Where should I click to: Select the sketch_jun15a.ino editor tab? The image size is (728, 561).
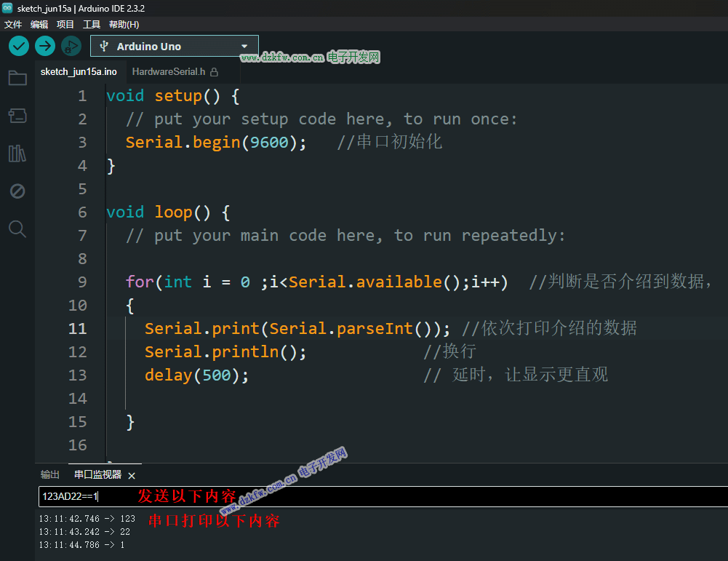pyautogui.click(x=79, y=72)
